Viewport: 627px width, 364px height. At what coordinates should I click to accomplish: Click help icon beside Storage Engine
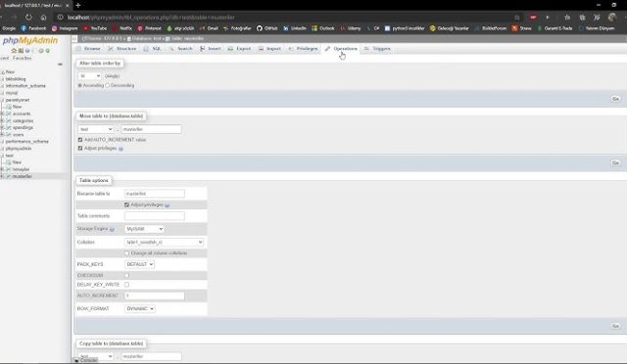click(112, 229)
